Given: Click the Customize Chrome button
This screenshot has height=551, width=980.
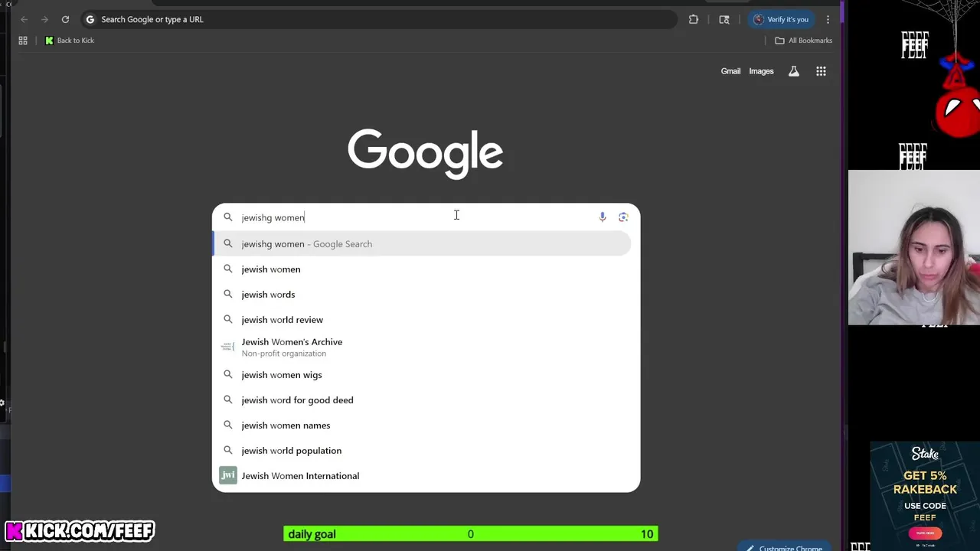Looking at the screenshot, I should pos(784,547).
